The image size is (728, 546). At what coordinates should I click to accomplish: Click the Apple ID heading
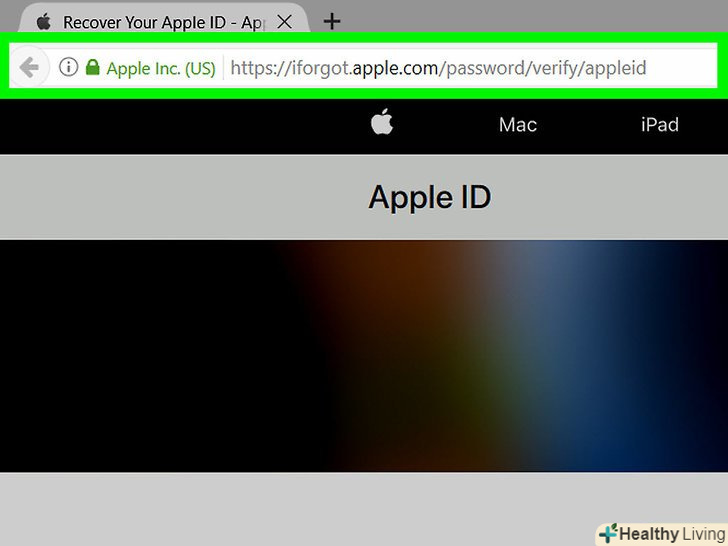click(430, 198)
